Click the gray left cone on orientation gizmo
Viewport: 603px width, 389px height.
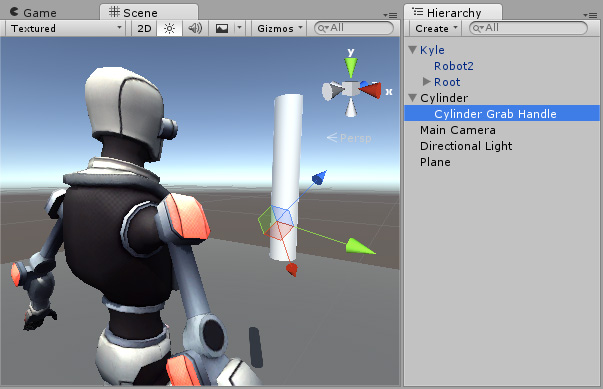(332, 91)
